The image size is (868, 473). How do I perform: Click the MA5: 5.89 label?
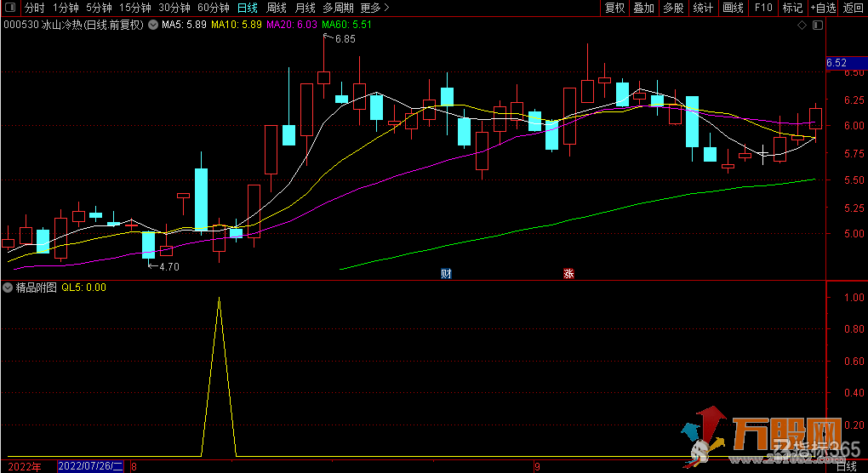coord(184,25)
